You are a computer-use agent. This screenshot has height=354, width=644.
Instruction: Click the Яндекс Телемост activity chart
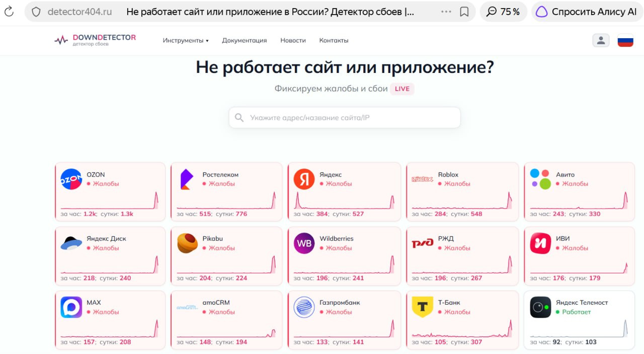pos(579,328)
